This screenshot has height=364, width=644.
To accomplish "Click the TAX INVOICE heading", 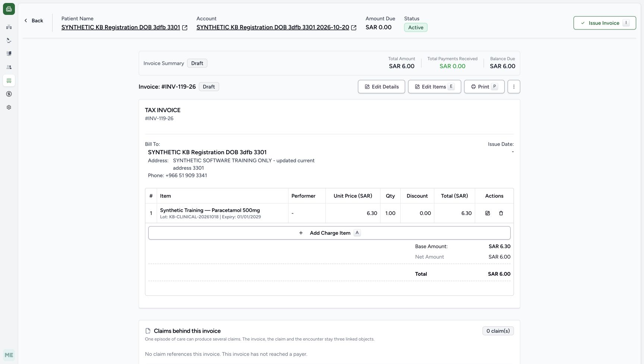I will [162, 110].
